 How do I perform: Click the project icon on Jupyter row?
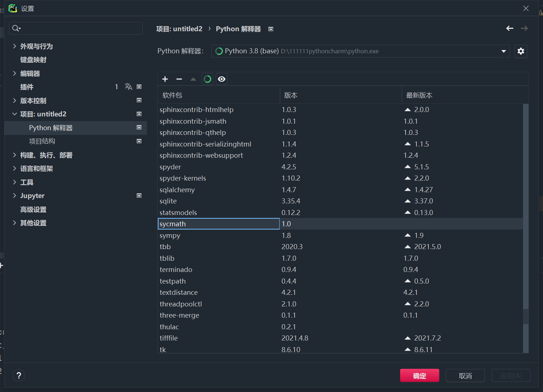(139, 195)
